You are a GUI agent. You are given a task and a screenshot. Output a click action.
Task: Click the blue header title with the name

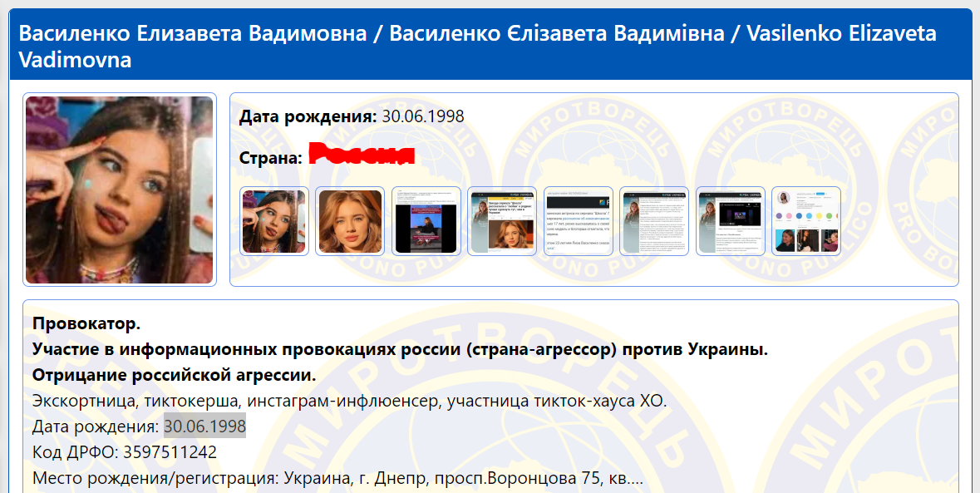coord(477,47)
